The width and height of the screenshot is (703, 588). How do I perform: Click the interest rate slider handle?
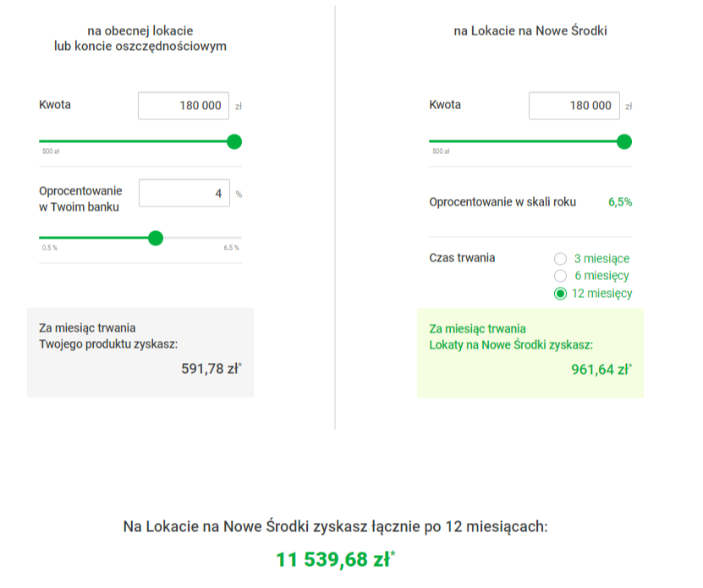[156, 238]
